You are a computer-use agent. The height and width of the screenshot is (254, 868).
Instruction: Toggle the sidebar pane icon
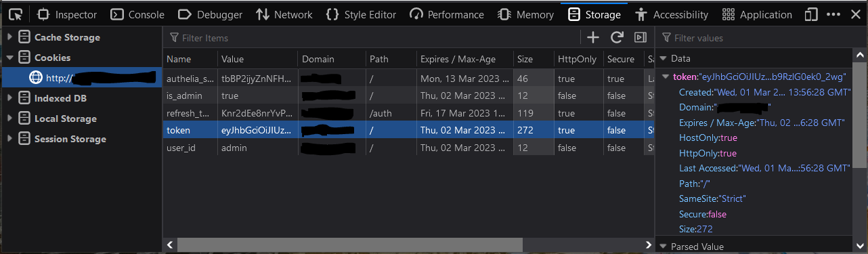click(x=641, y=38)
